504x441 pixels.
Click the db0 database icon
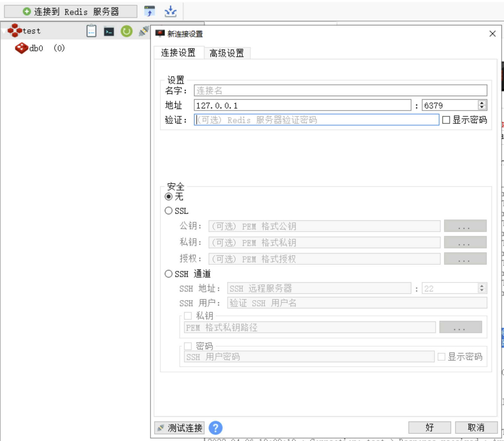[x=22, y=48]
